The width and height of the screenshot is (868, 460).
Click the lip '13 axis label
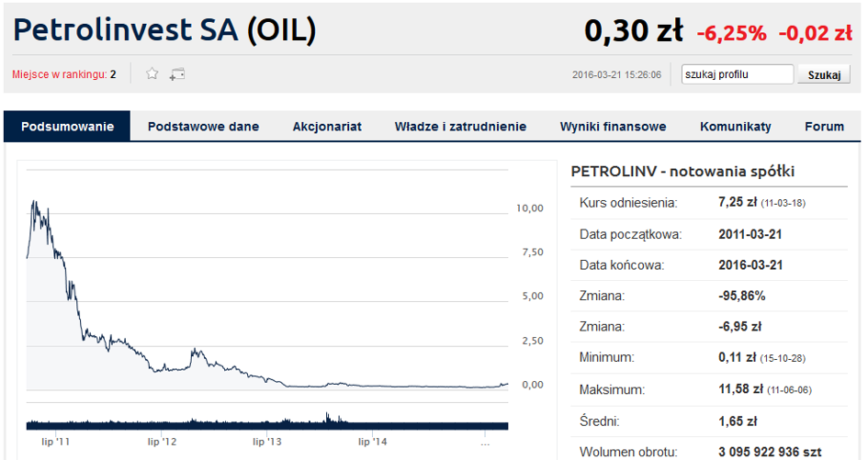click(x=267, y=442)
